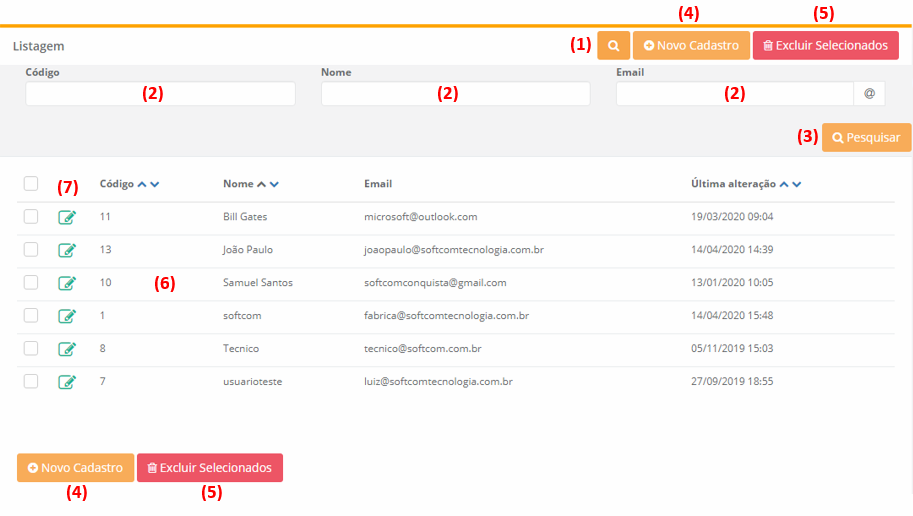Sort Código column ascending with up arrow
The image size is (913, 516).
(x=142, y=184)
